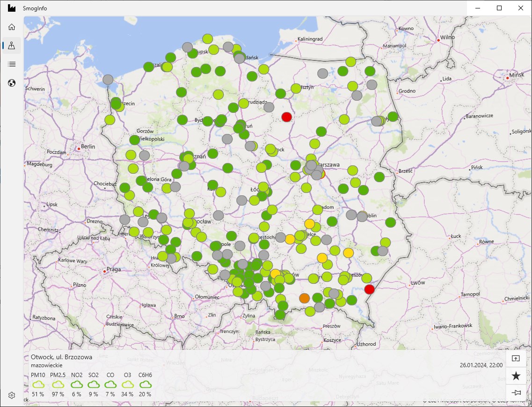The height and width of the screenshot is (407, 532).
Task: Click the C6H6 cloud icon
Action: point(145,384)
